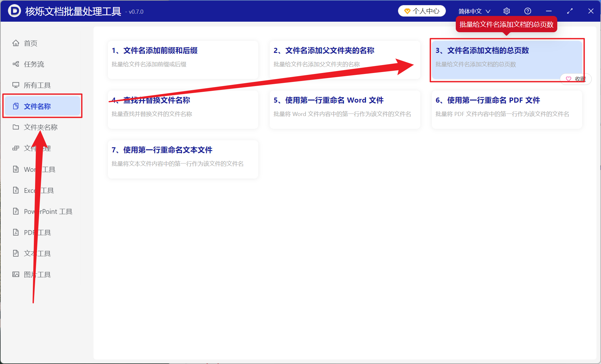
Task: Open help question mark icon
Action: [x=528, y=11]
